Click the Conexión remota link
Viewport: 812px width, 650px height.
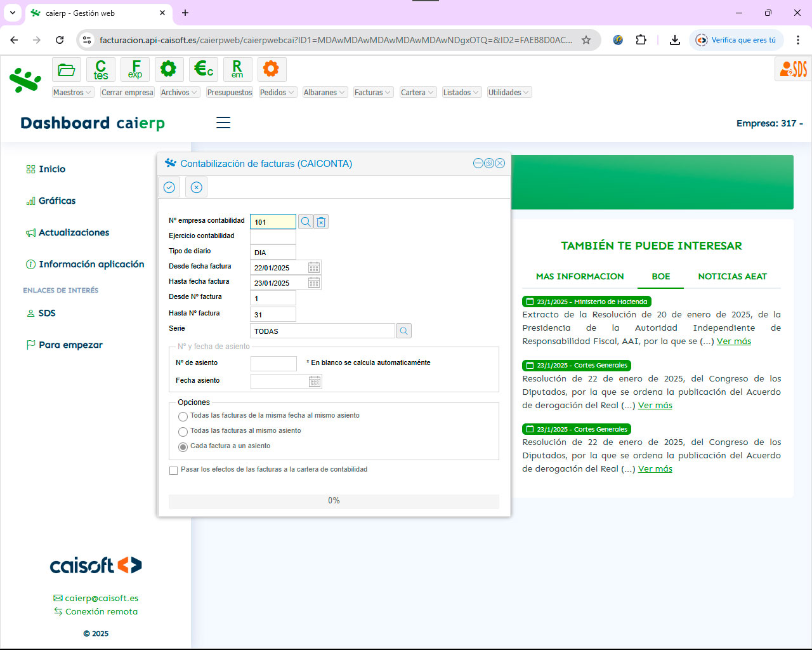pyautogui.click(x=96, y=611)
